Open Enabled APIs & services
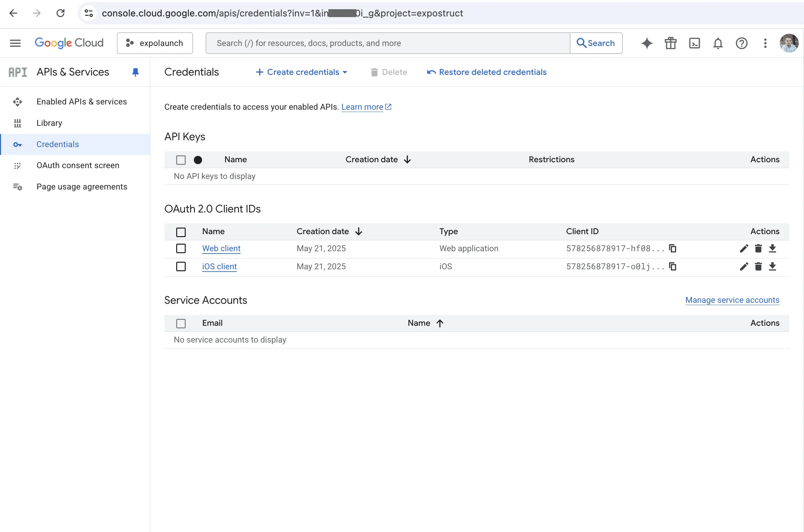This screenshot has height=532, width=804. point(75,101)
